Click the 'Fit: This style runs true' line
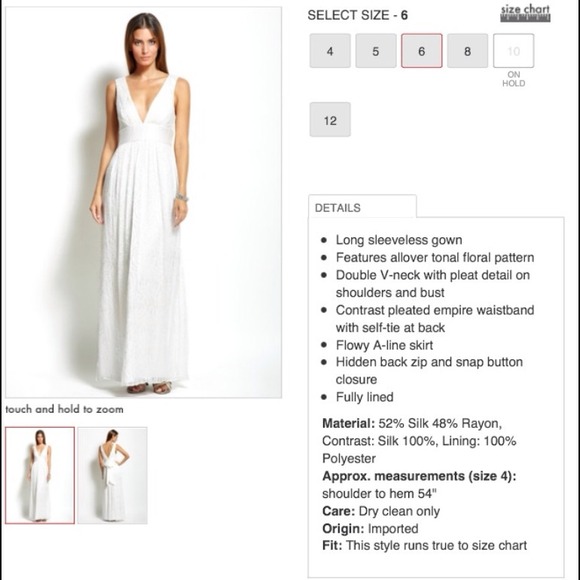The height and width of the screenshot is (580, 580). pyautogui.click(x=424, y=545)
